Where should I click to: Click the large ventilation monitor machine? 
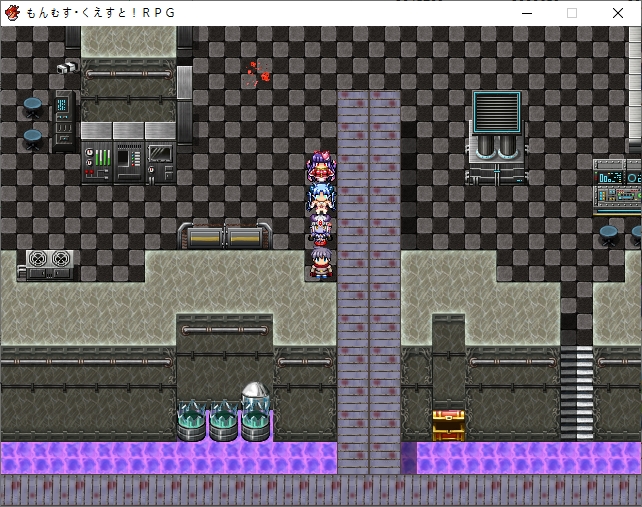[497, 138]
